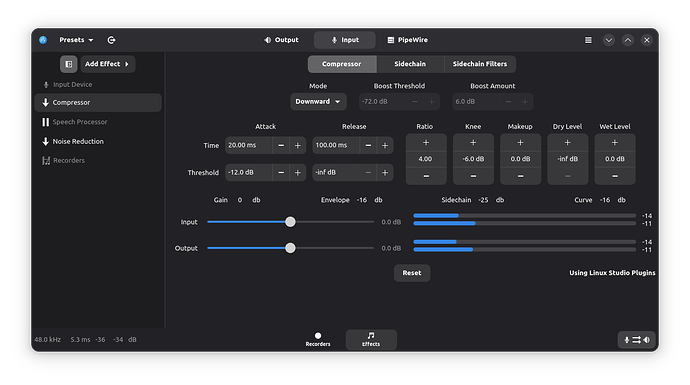Viewport: 690px width, 385px height.
Task: Open the Mode dropdown set to Downward
Action: click(x=318, y=102)
